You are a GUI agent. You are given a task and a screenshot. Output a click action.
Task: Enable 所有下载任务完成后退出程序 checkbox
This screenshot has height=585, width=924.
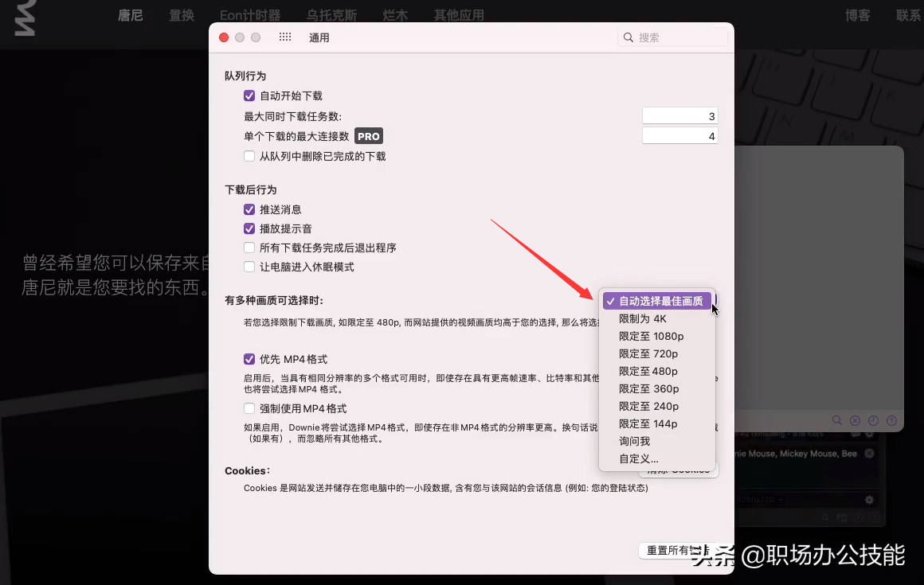pyautogui.click(x=249, y=248)
